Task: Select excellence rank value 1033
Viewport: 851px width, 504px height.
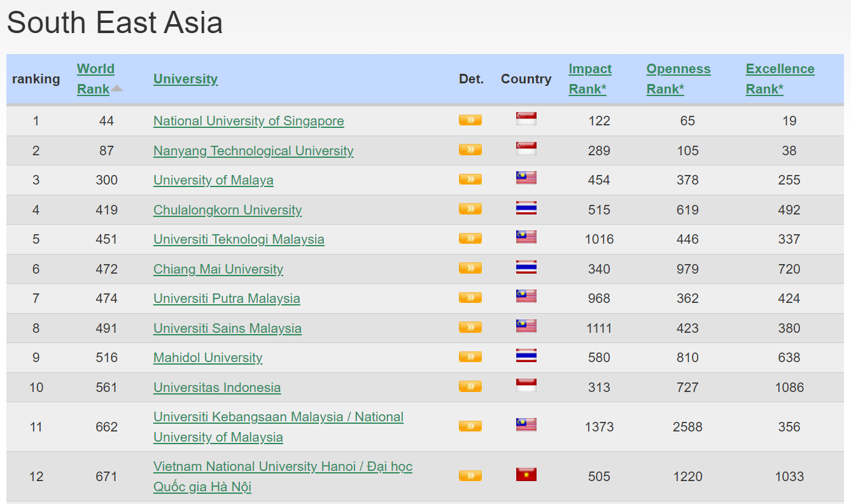Action: tap(789, 477)
